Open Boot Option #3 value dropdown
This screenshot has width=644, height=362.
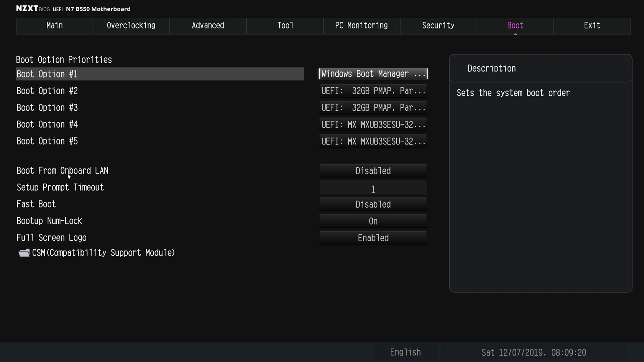373,108
